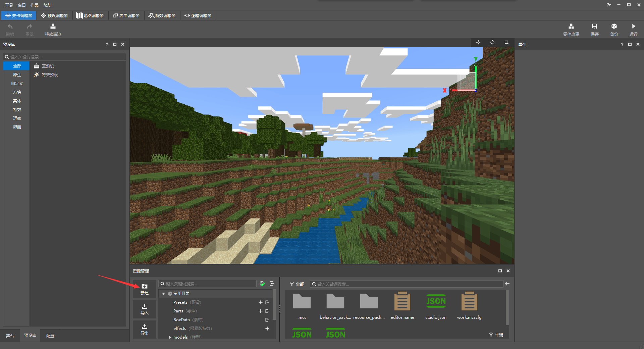Click the 导出 export button
Screen dimensions: 644x349
click(x=145, y=329)
